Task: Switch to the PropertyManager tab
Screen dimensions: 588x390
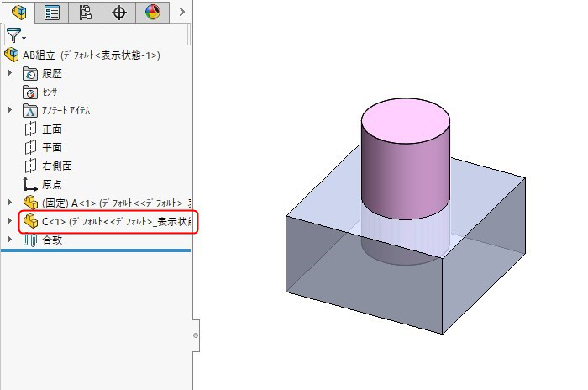Action: 52,12
